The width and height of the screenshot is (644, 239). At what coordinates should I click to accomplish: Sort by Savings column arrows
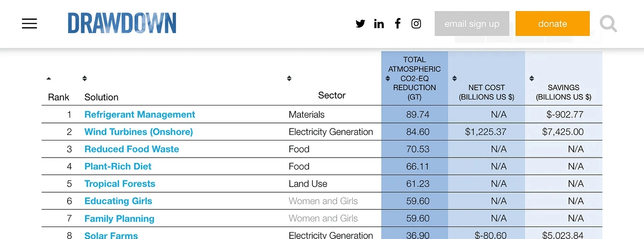(x=532, y=78)
